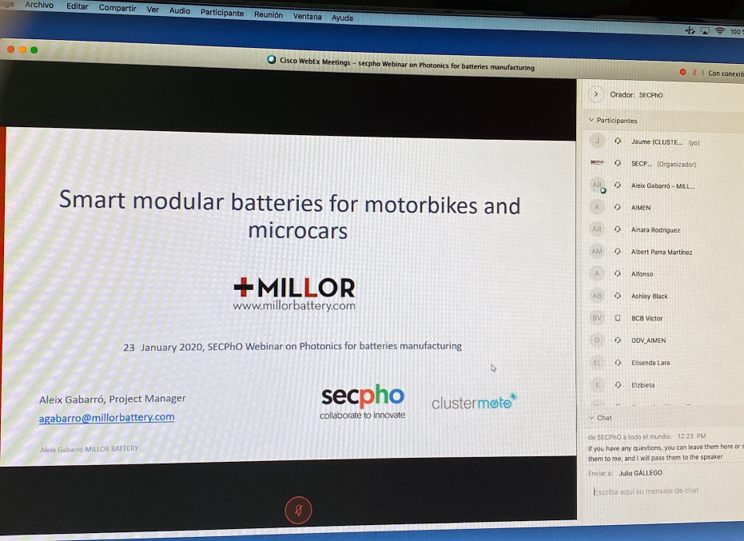Click the audio icon beside SECP... Organizador
Image resolution: width=744 pixels, height=541 pixels.
(x=617, y=163)
